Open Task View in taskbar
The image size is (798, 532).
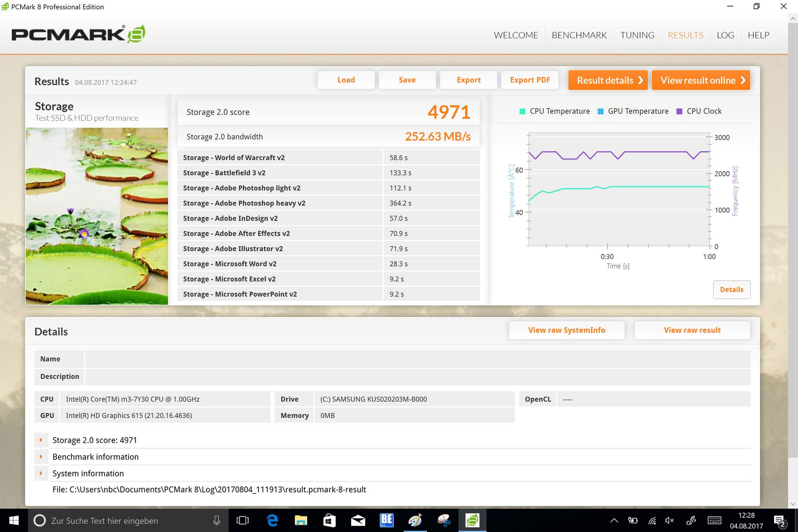243,520
